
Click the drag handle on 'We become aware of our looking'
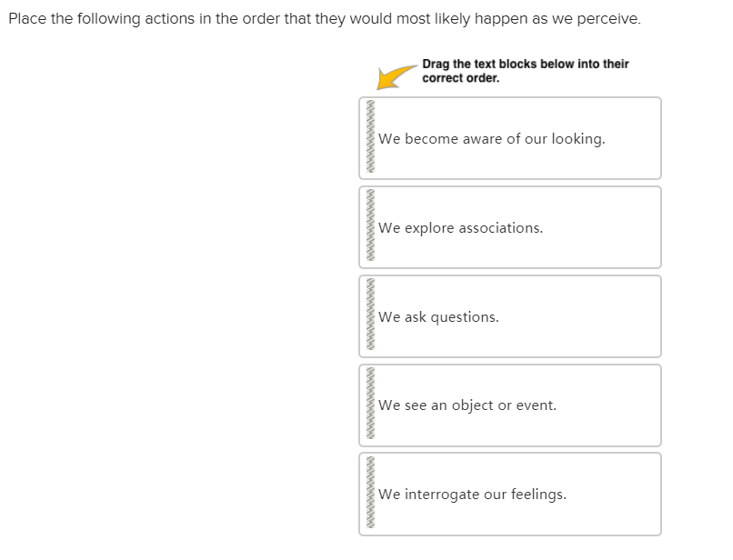(x=371, y=137)
